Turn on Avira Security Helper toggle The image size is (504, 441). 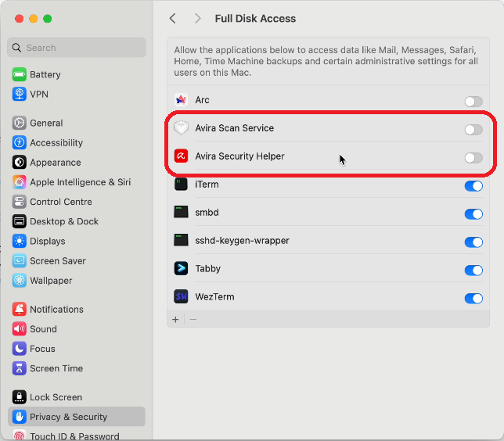(473, 158)
